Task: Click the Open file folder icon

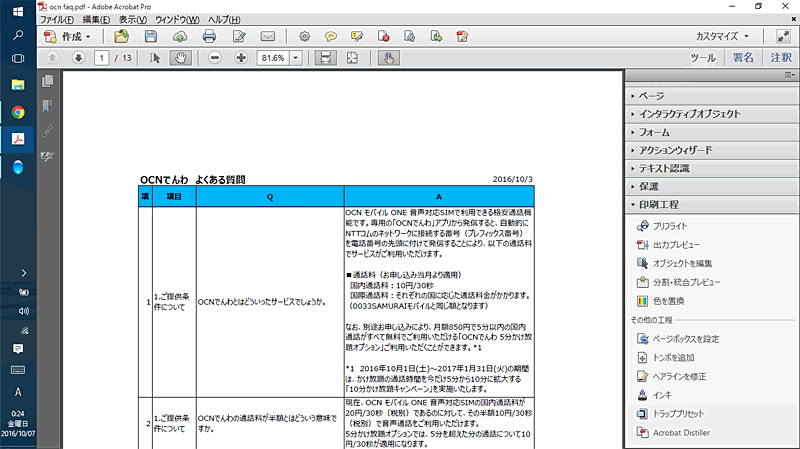Action: pos(121,37)
